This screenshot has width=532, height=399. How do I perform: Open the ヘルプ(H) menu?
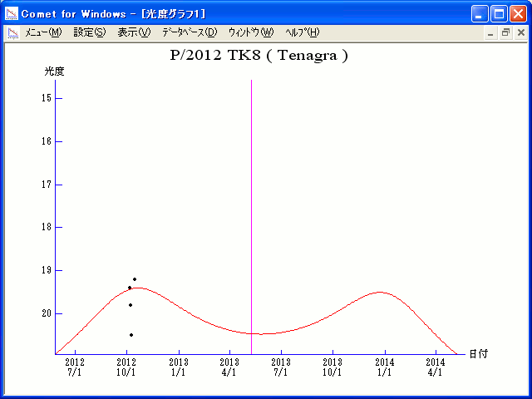coord(303,32)
